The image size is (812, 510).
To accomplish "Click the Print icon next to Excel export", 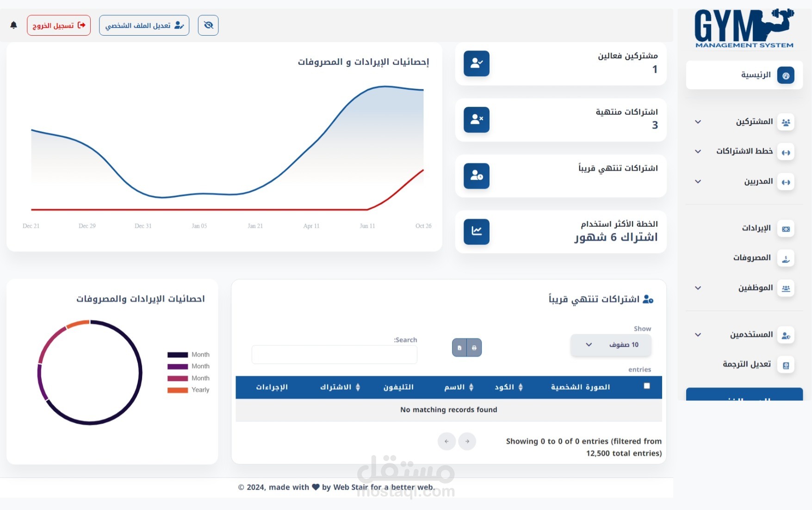I will point(474,347).
